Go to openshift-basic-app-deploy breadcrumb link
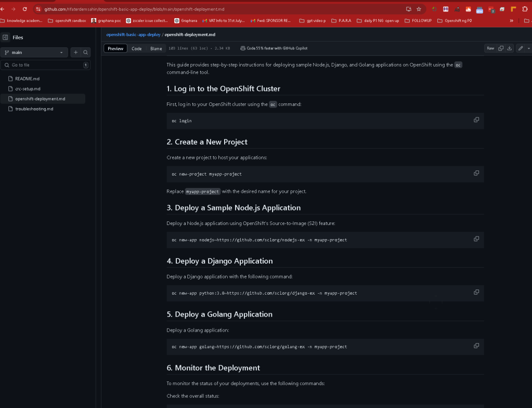This screenshot has width=532, height=408. (133, 35)
